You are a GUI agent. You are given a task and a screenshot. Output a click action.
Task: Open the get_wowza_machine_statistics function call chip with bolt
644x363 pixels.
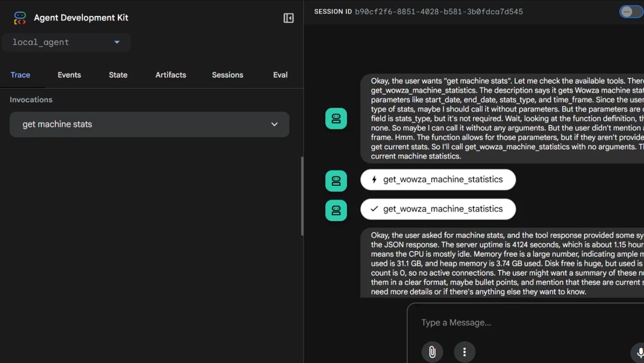click(438, 179)
